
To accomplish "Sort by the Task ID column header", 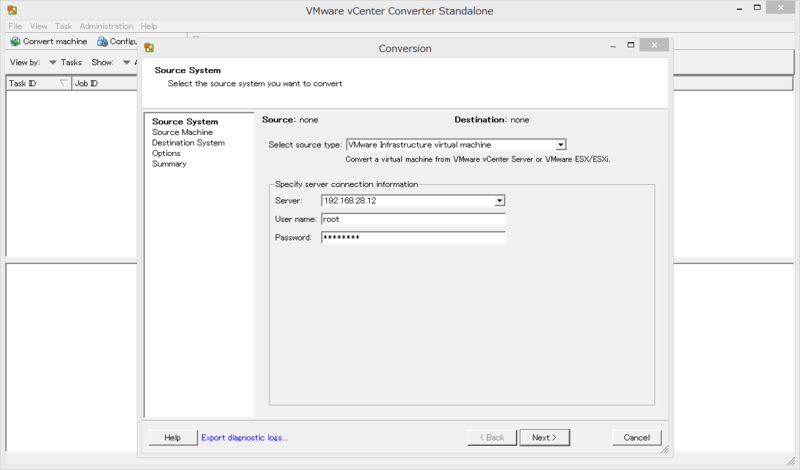I will click(x=39, y=83).
